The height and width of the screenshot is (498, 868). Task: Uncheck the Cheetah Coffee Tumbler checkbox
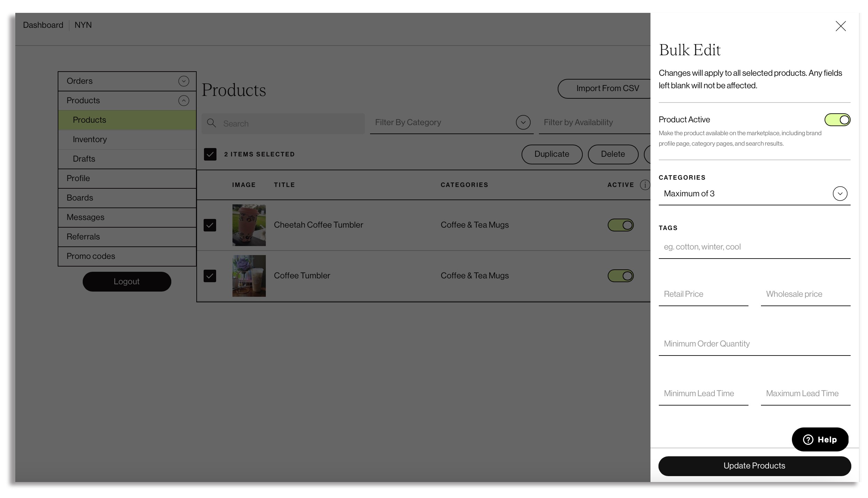coord(210,225)
